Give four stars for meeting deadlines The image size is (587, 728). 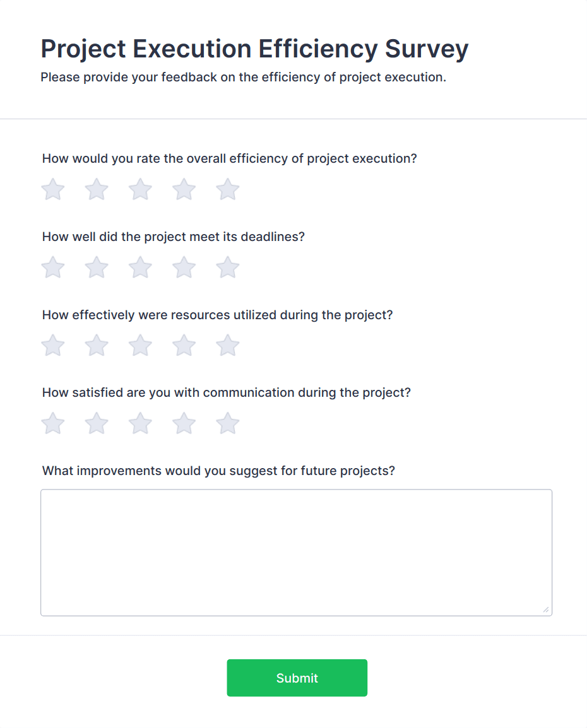click(x=183, y=267)
